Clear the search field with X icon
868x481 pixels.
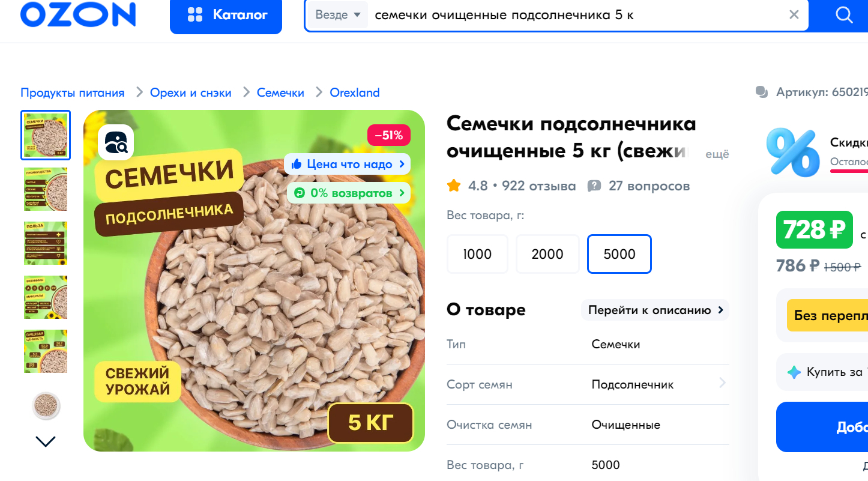[794, 15]
